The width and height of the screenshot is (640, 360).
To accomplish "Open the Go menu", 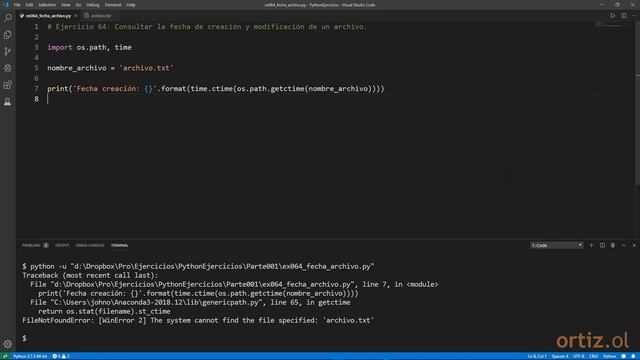I will click(x=78, y=5).
